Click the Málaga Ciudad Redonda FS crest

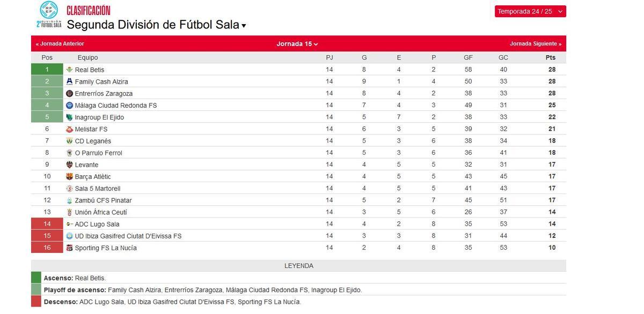click(69, 104)
